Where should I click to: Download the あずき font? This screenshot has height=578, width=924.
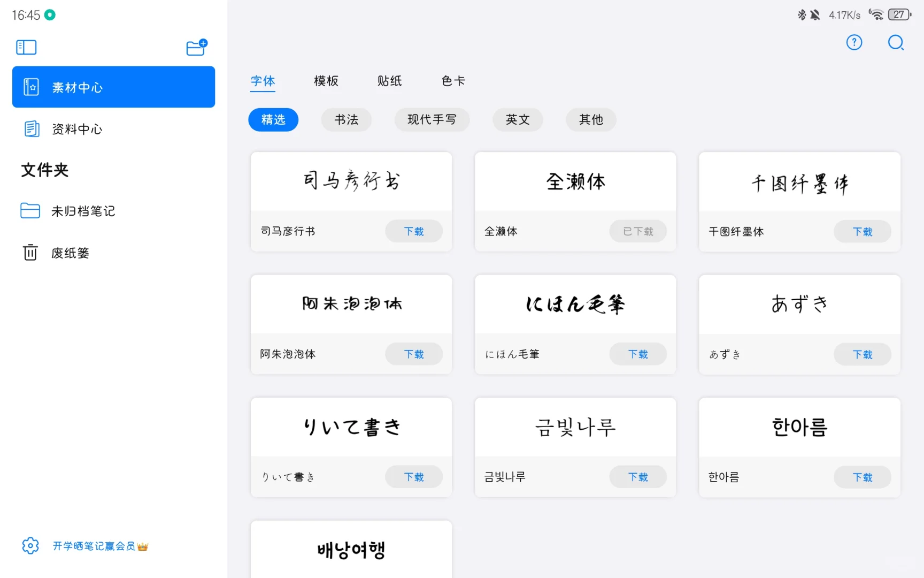point(862,354)
